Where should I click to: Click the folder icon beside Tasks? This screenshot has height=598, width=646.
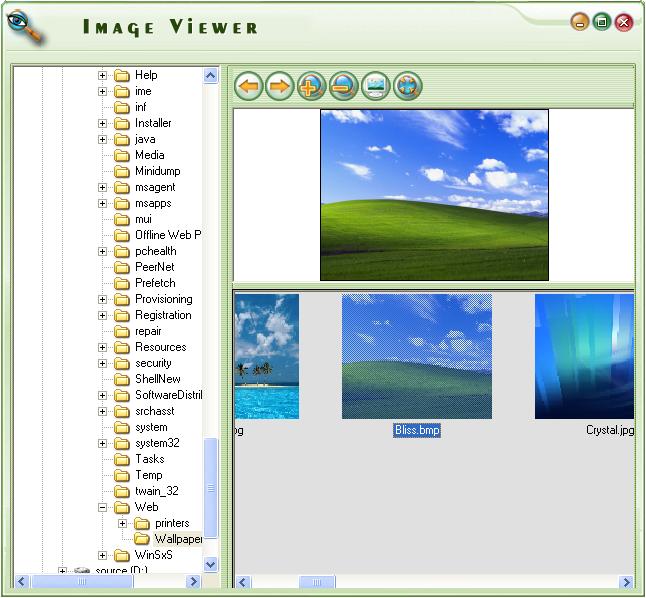[122, 460]
